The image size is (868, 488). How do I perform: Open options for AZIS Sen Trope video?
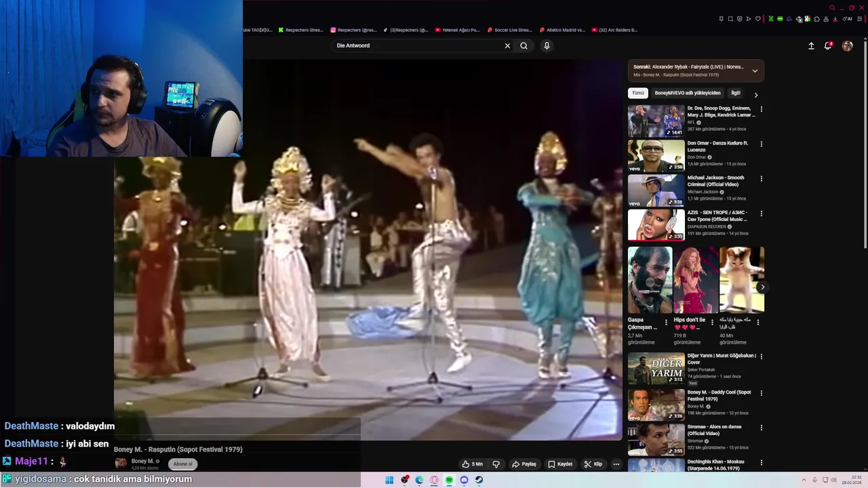click(x=761, y=213)
